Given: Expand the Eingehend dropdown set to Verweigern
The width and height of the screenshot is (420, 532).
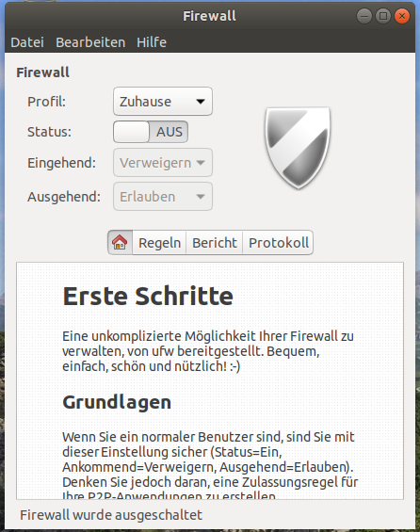Looking at the screenshot, I should tap(163, 163).
